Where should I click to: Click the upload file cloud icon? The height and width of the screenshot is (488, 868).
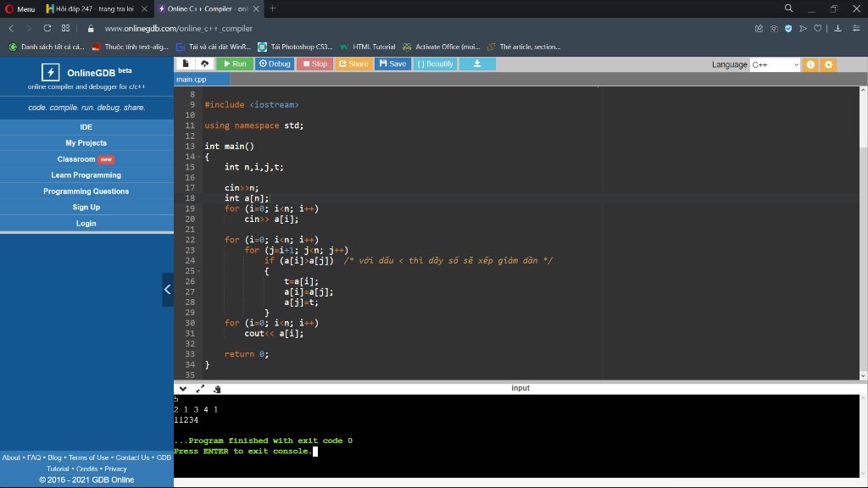click(204, 64)
